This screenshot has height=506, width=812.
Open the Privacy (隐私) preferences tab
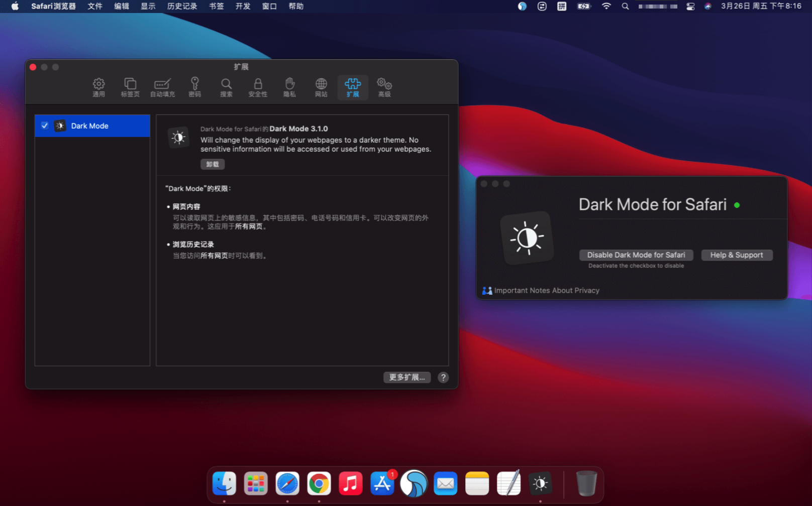(x=289, y=87)
